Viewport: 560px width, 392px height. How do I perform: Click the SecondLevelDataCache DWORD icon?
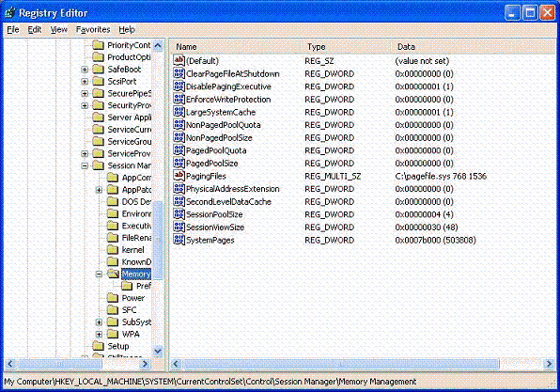[179, 201]
